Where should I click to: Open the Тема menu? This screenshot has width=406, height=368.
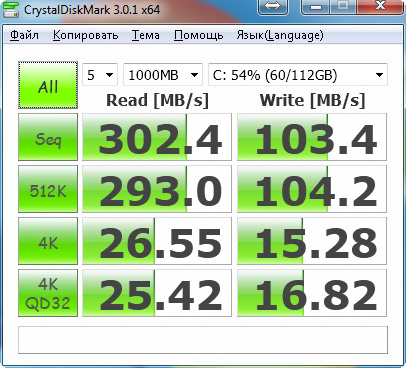[145, 35]
